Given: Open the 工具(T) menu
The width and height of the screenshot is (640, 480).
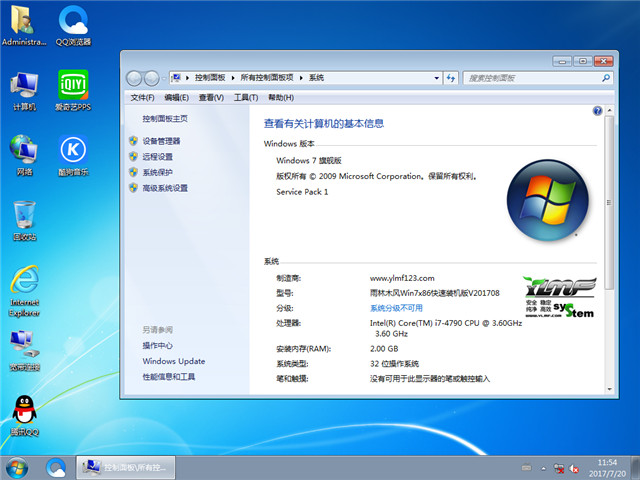Looking at the screenshot, I should 246,98.
